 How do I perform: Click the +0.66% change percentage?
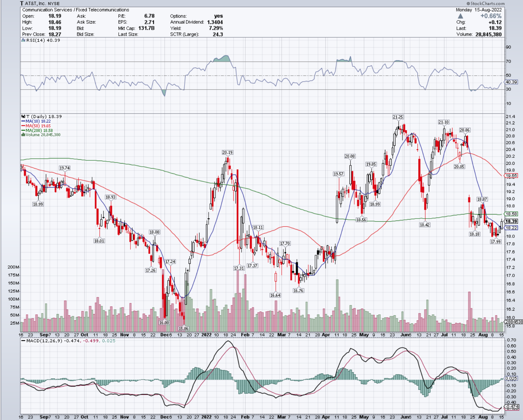point(491,16)
